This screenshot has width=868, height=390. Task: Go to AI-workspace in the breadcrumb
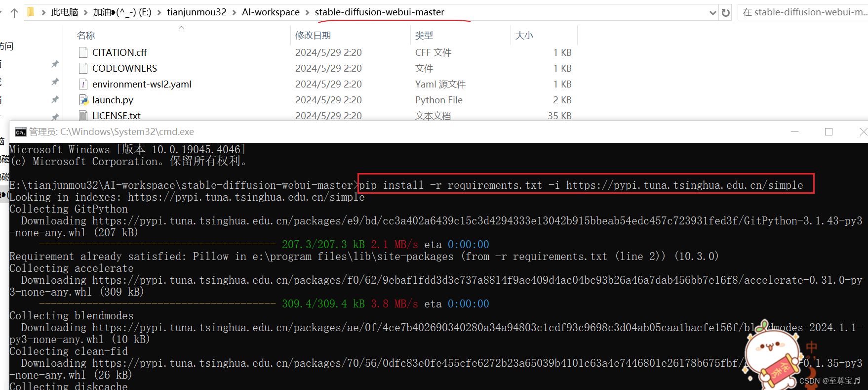click(271, 12)
